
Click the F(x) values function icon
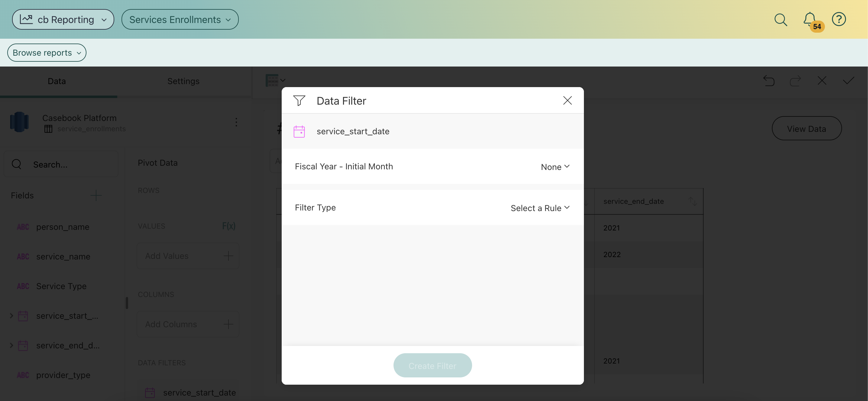pos(228,226)
